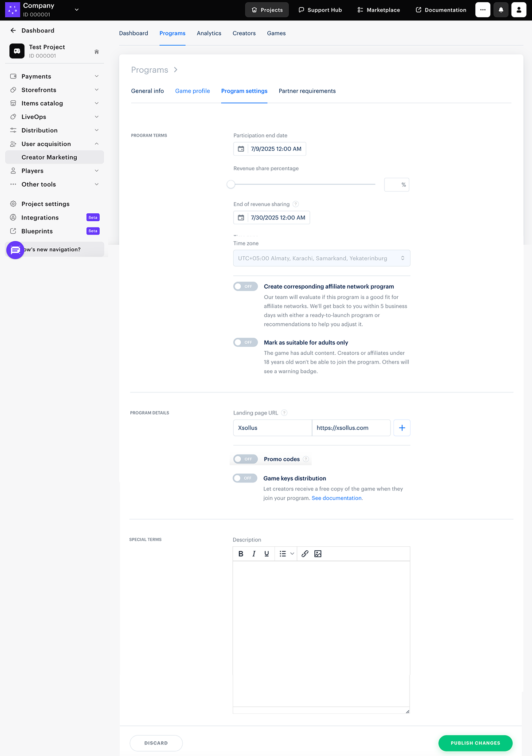Switch to the Partner requirements tab
532x756 pixels.
pos(307,91)
